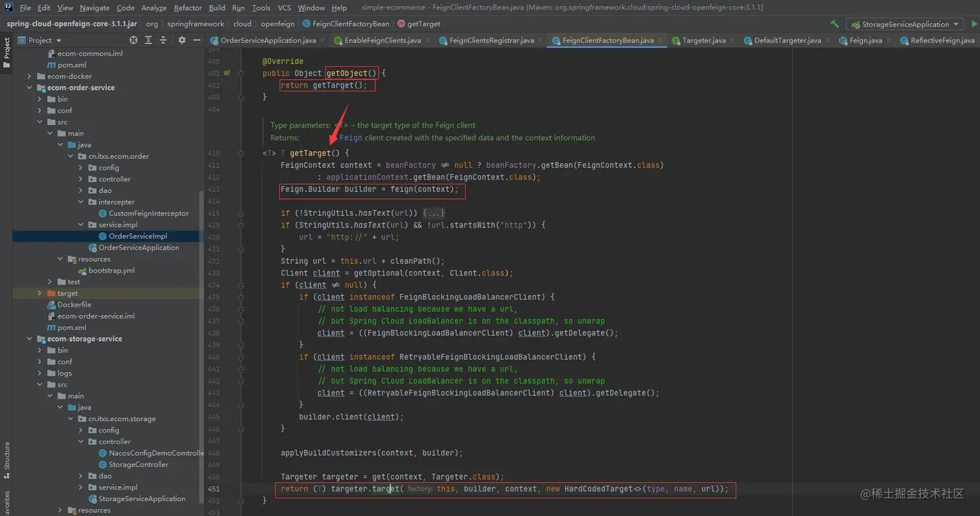Hide the Project panel with minus icon
Image resolution: width=980 pixels, height=516 pixels.
point(196,40)
